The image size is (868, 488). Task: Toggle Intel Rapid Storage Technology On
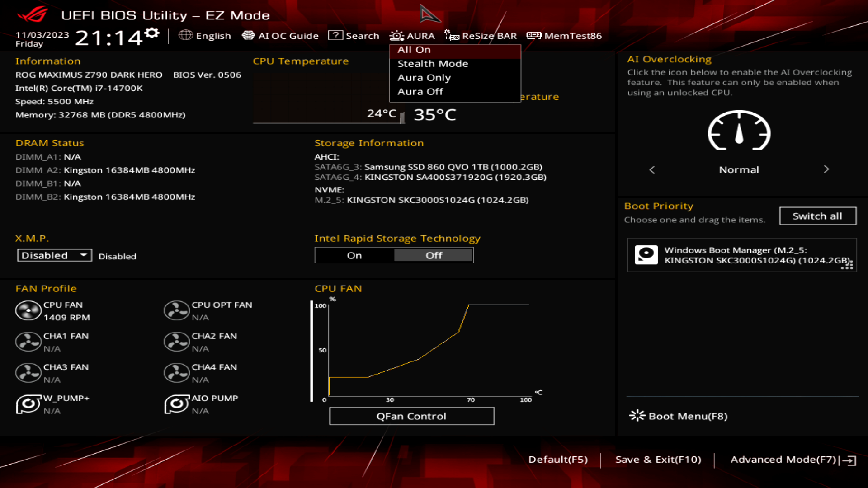[x=354, y=255]
